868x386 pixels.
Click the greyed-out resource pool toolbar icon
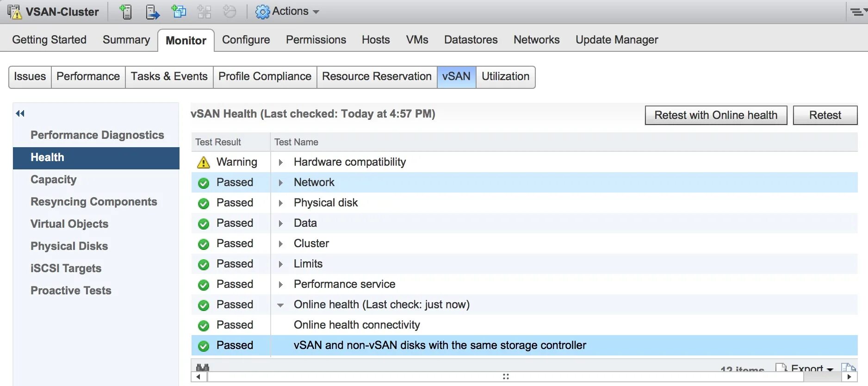point(229,12)
